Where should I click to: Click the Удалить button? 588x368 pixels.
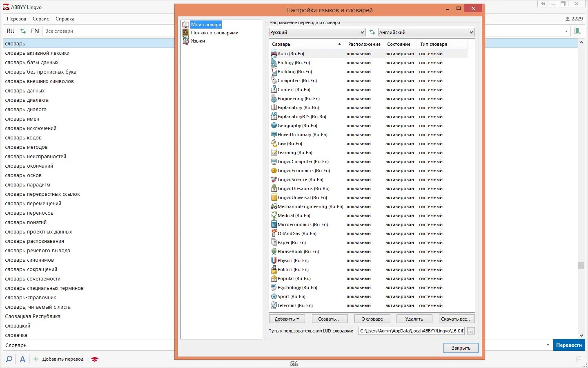pos(414,319)
